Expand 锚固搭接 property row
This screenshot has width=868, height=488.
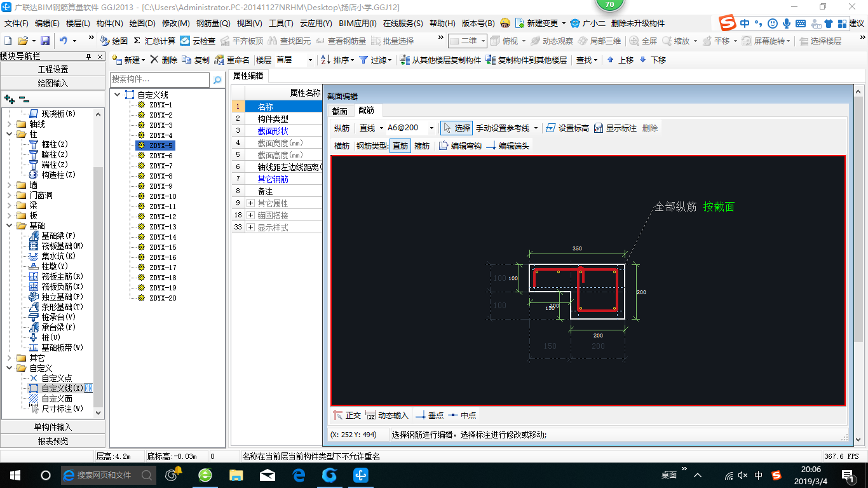pos(250,215)
